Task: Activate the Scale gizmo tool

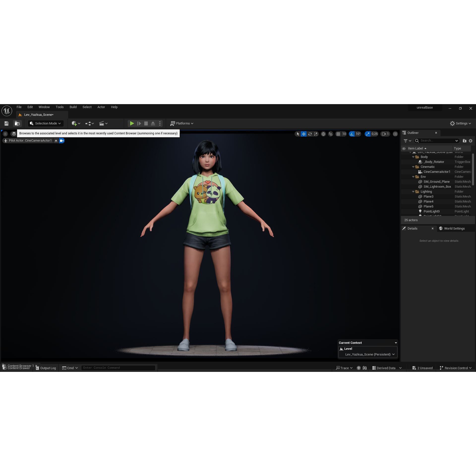Action: [x=316, y=134]
